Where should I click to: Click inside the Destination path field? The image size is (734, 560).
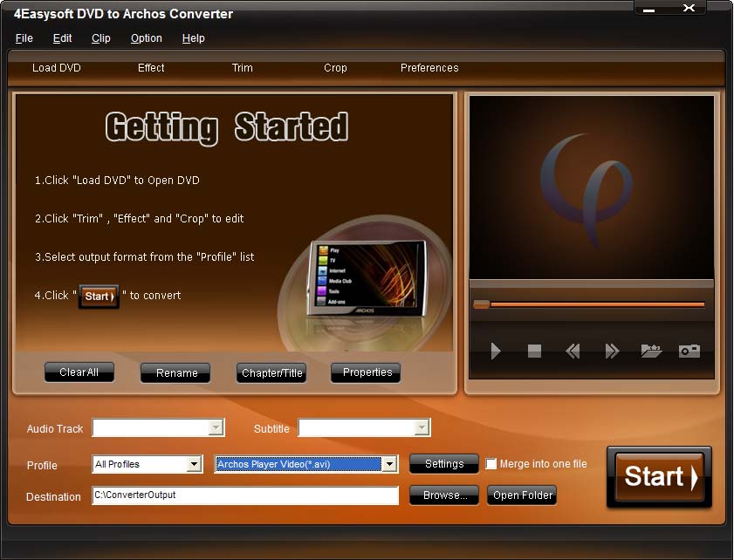click(244, 495)
